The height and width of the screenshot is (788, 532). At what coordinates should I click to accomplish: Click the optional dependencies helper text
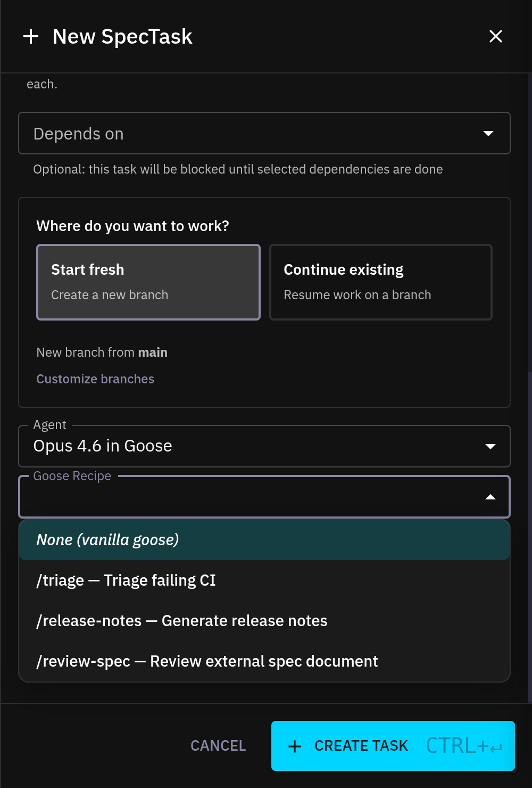click(238, 169)
